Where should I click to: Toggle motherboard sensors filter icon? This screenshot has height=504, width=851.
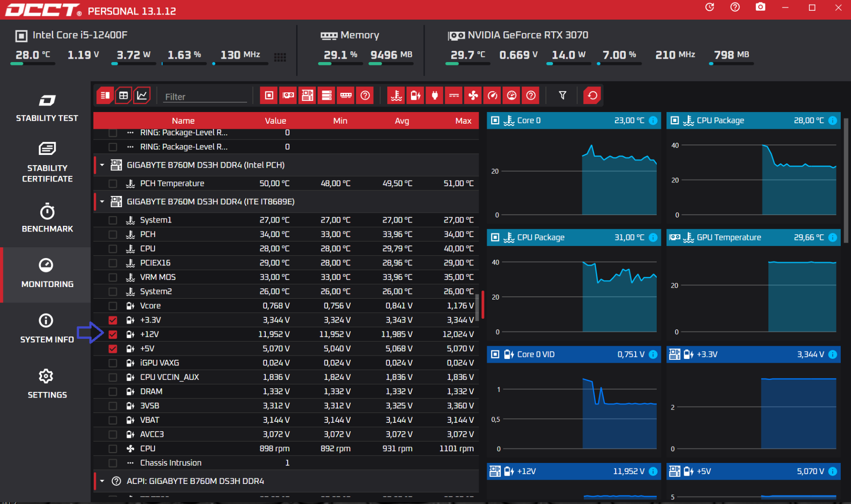coord(307,96)
